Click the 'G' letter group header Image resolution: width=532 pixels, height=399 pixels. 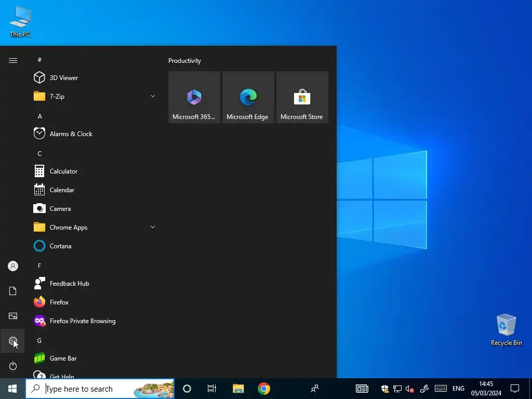[39, 340]
